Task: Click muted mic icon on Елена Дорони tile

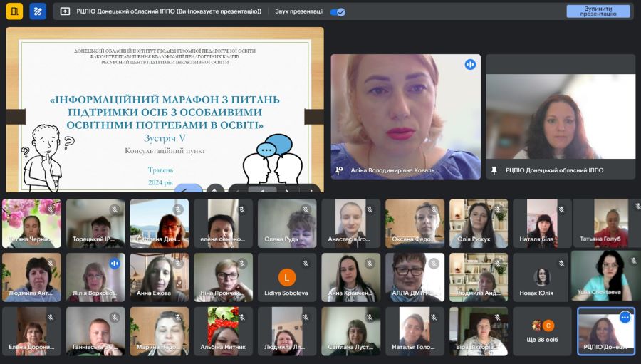Action: click(51, 317)
